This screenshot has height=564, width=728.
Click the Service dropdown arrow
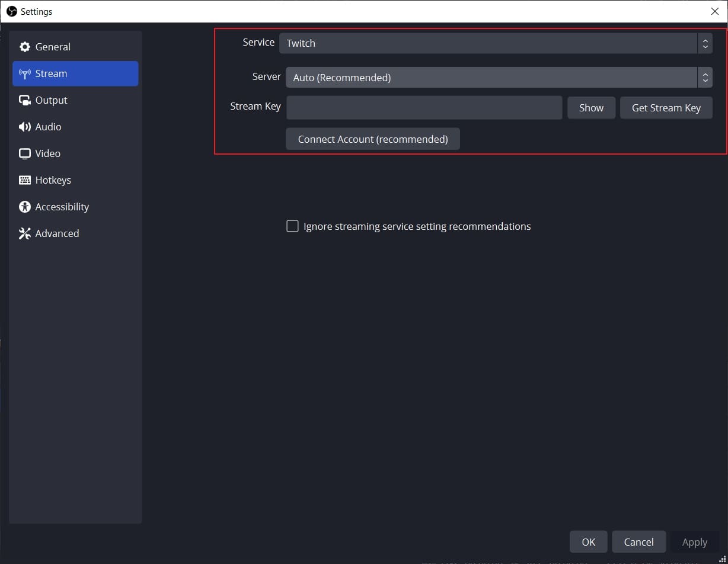tap(705, 43)
